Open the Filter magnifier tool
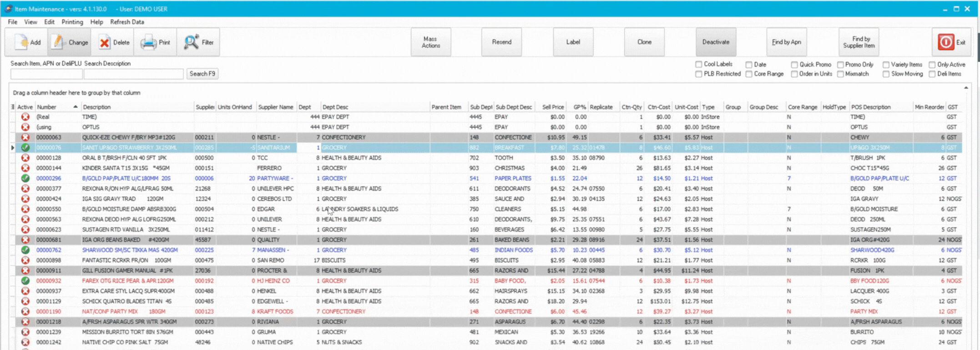The image size is (980, 350). click(x=198, y=42)
